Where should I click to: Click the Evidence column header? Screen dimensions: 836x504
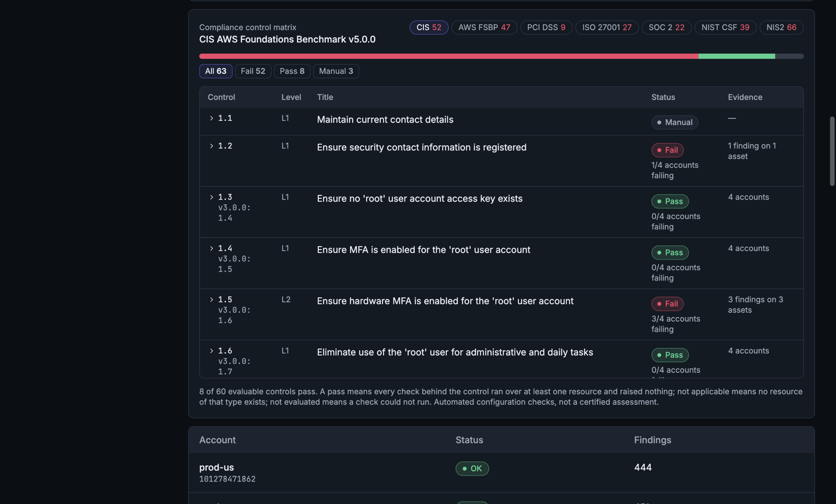coord(745,97)
